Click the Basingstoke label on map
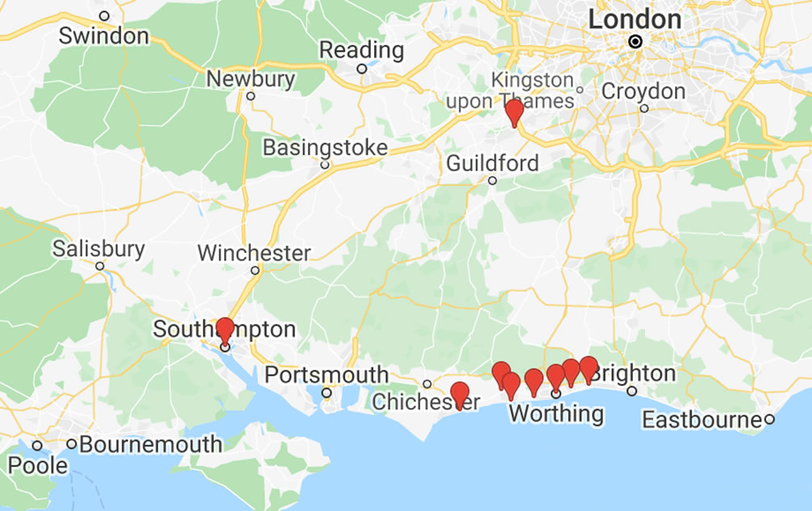Viewport: 812px width, 511px height. coord(325,147)
